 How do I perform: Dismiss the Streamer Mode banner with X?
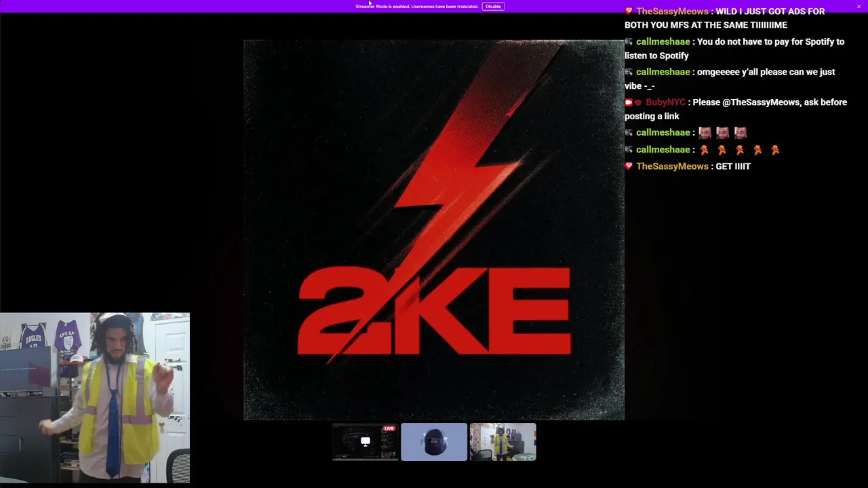pyautogui.click(x=859, y=6)
